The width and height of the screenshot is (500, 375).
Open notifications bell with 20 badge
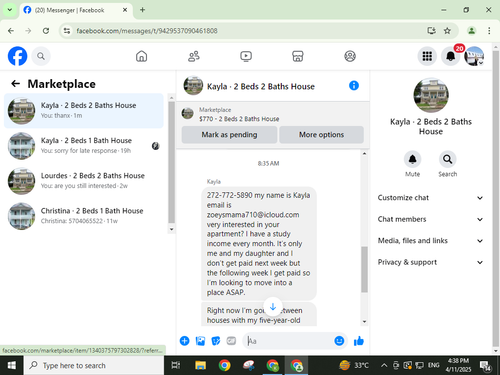click(451, 56)
